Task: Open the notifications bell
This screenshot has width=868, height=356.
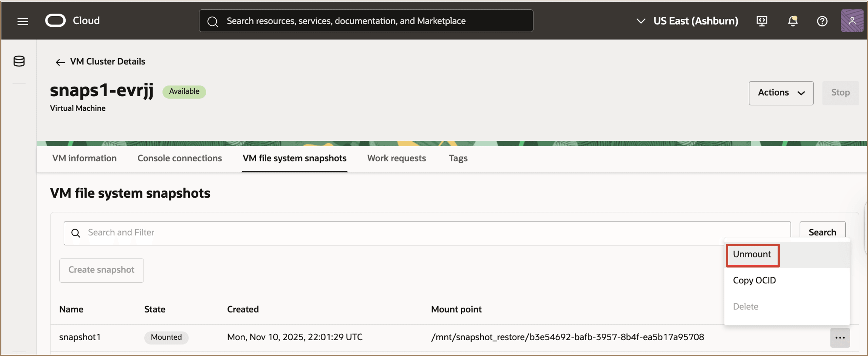Action: coord(793,21)
